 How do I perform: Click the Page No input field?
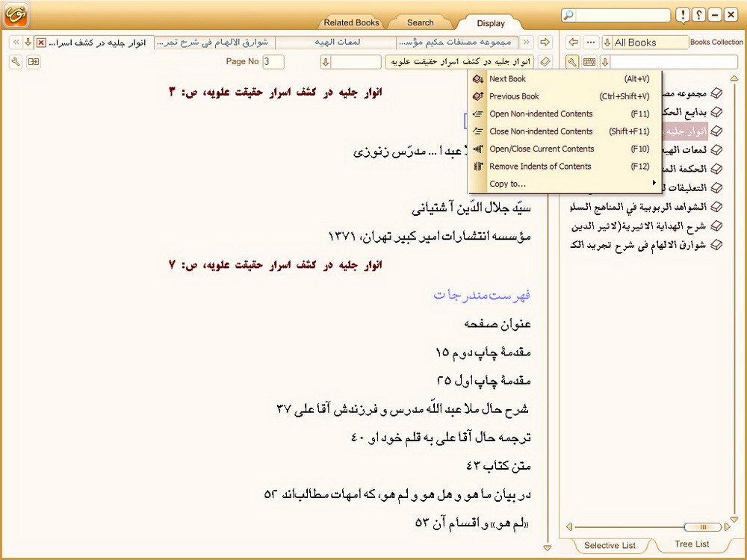click(273, 62)
